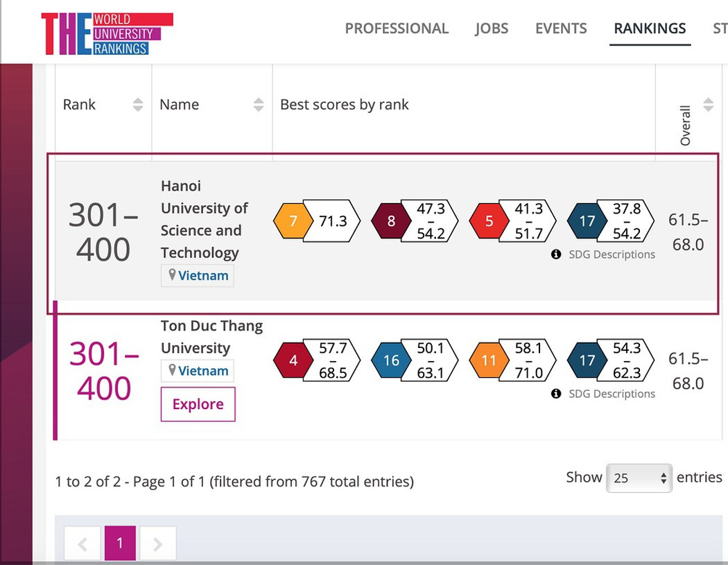Select page 1 in pagination
Image resolution: width=728 pixels, height=565 pixels.
[120, 544]
